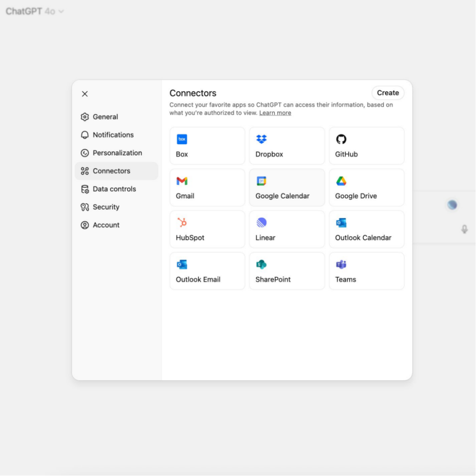Click the Google Drive triangle icon
Image resolution: width=476 pixels, height=476 pixels.
341,181
